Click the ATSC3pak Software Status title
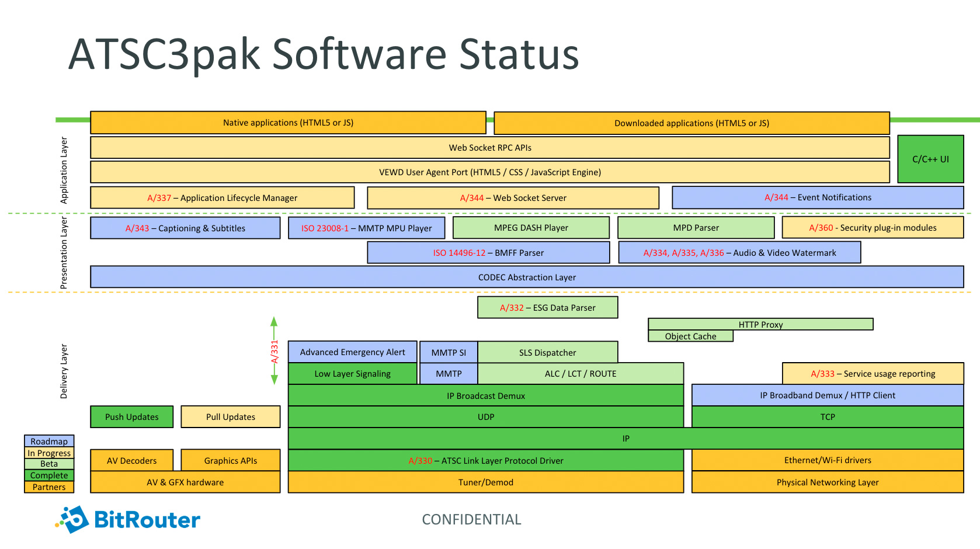 [x=324, y=54]
